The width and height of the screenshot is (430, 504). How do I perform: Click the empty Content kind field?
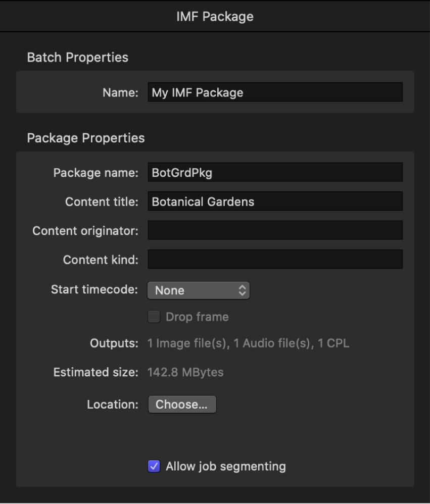(275, 260)
